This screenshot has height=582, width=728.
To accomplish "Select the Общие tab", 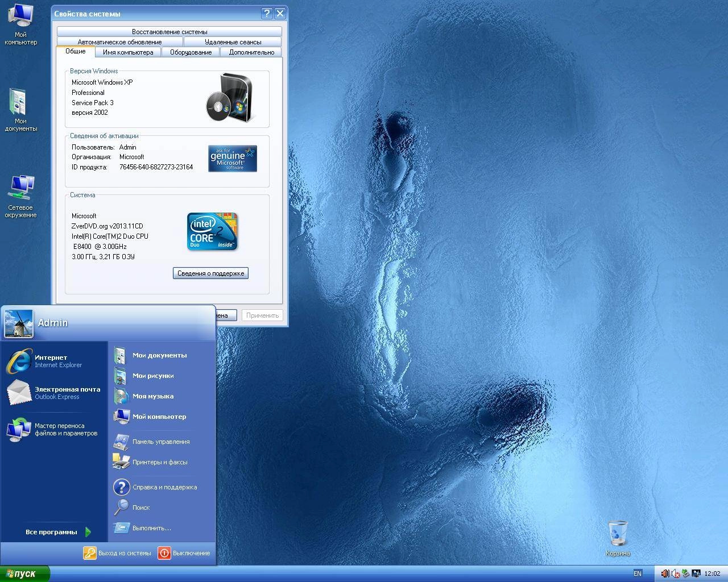I will (x=75, y=51).
